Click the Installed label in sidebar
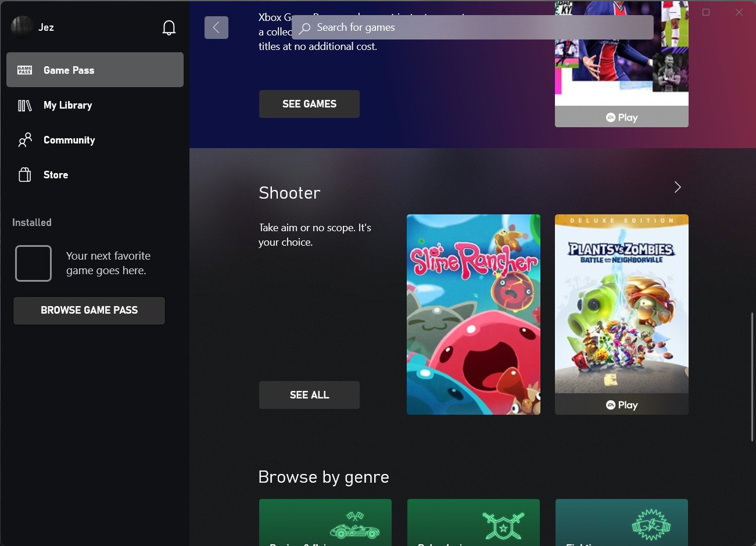Screen dimensions: 756x546 (32, 222)
